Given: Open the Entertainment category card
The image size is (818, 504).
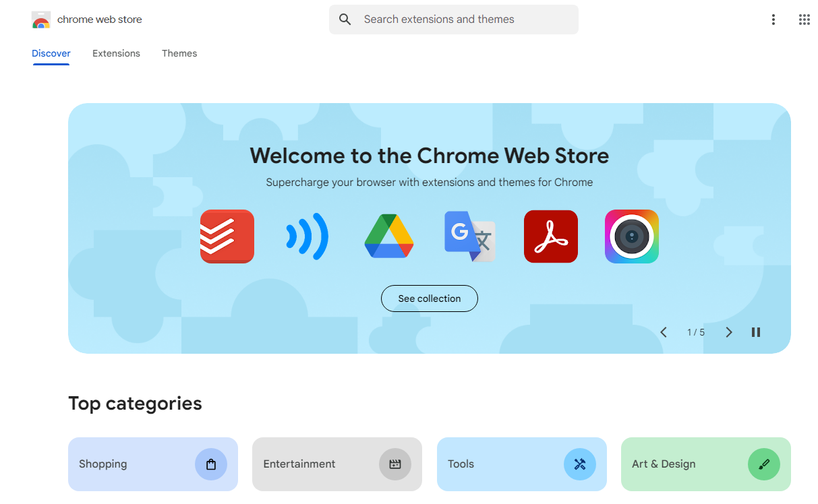Looking at the screenshot, I should 337,464.
